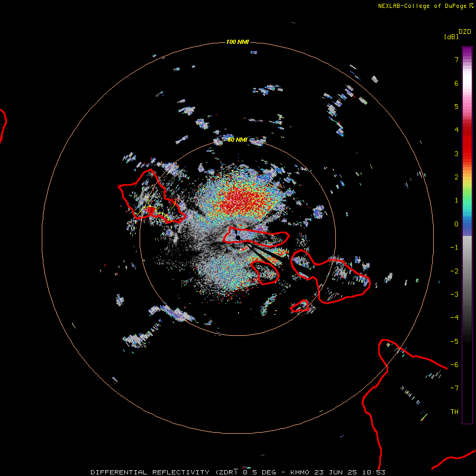The image size is (476, 476).
Task: Click the 10:53 timestamp in the caption
Action: click(373, 472)
